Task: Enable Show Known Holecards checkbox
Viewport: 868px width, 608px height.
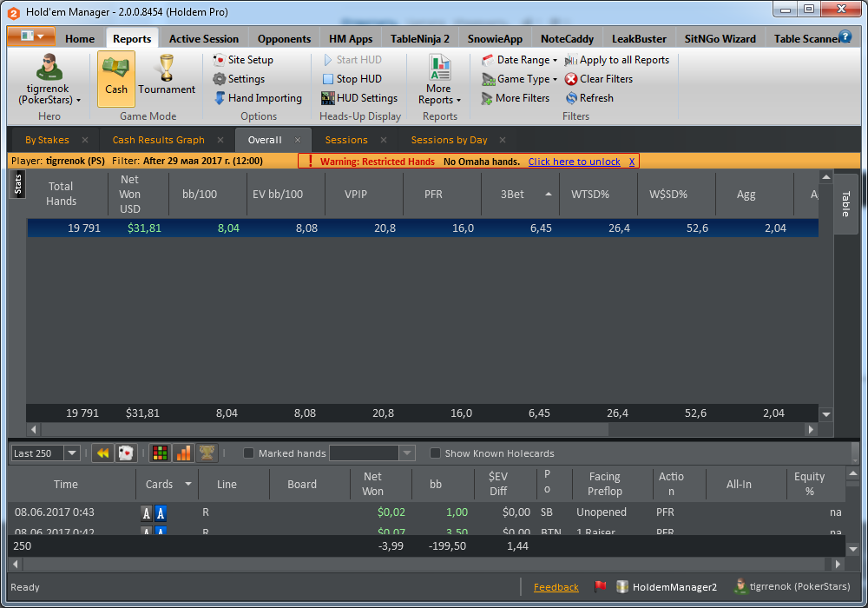Action: coord(435,453)
